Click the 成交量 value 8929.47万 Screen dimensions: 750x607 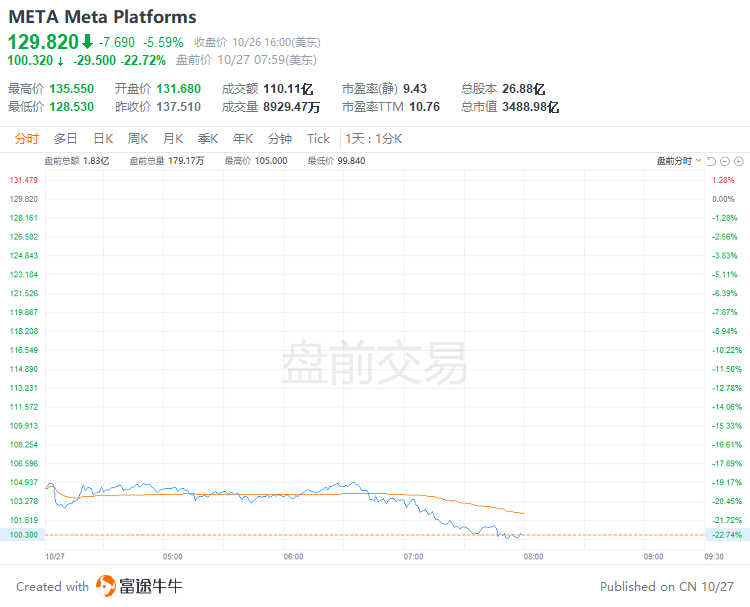291,107
